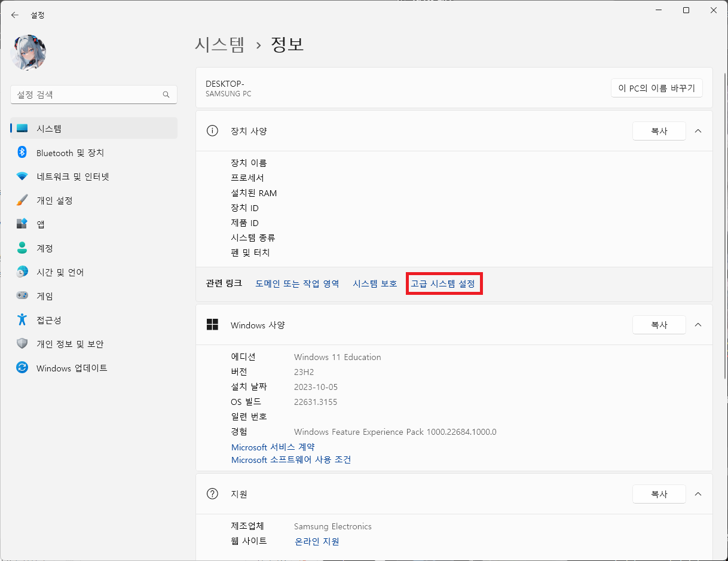Click the Windows 11 Education edition value
This screenshot has width=728, height=561.
pyautogui.click(x=338, y=357)
